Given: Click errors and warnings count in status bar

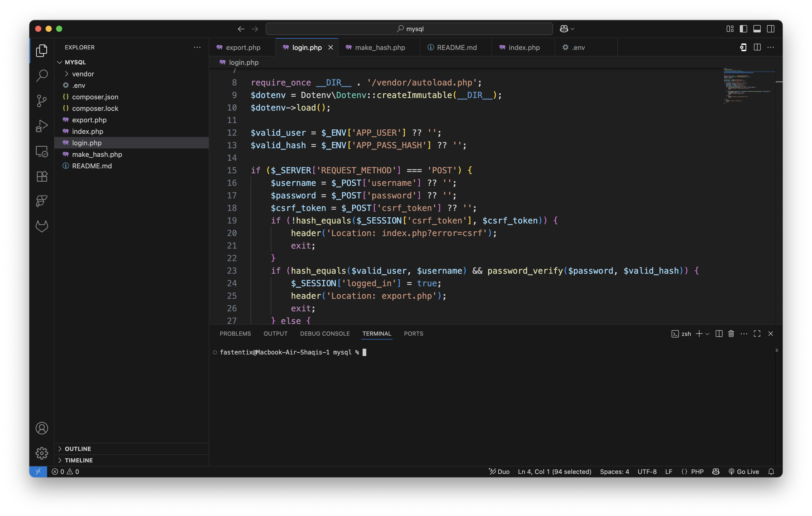Looking at the screenshot, I should (65, 472).
